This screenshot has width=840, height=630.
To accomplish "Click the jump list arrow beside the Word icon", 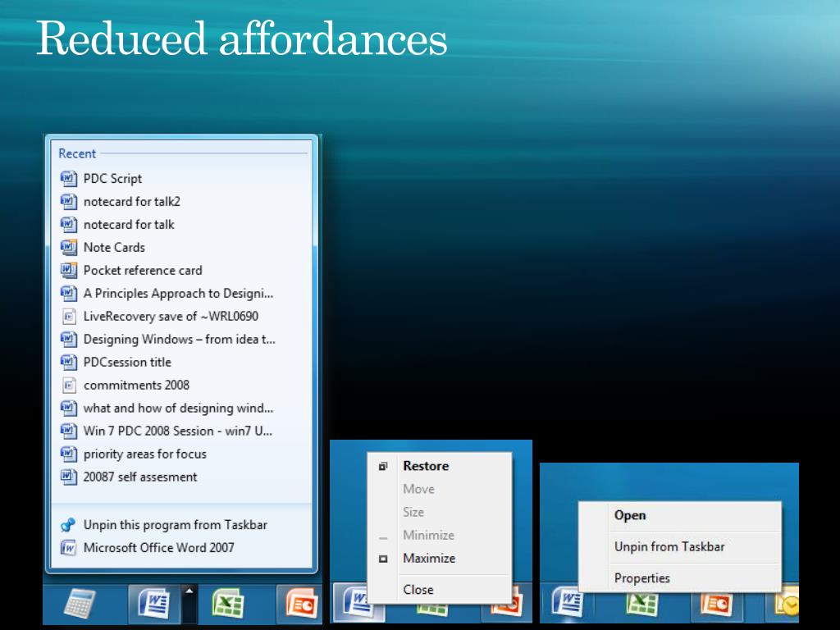I will (x=189, y=604).
